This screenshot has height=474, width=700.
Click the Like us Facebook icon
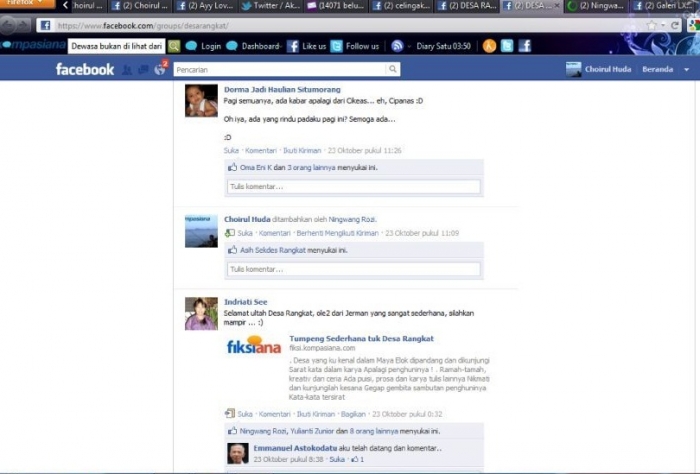pyautogui.click(x=292, y=46)
